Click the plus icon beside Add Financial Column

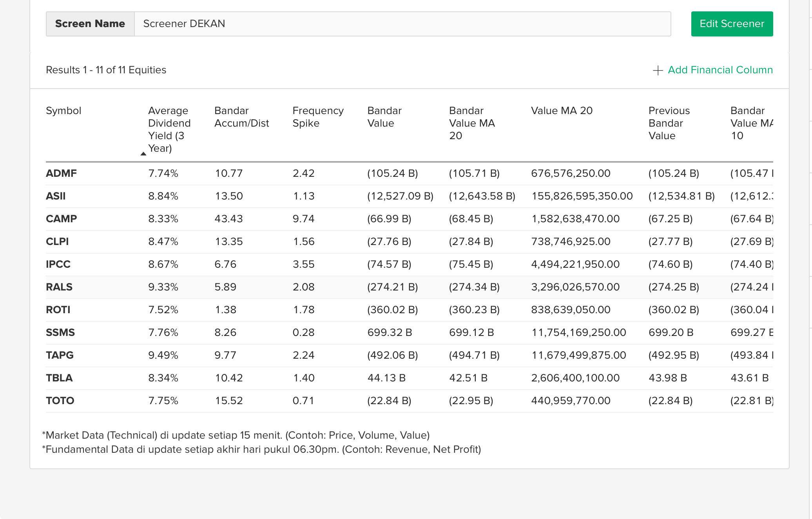658,70
